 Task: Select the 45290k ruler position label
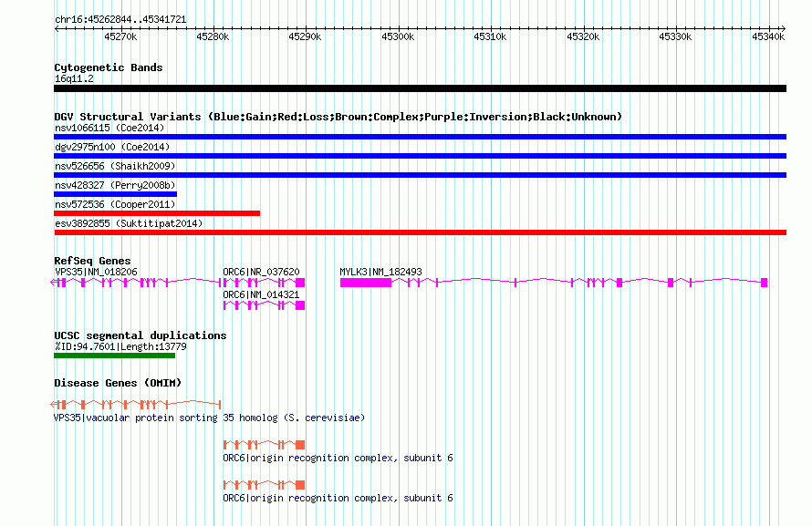pyautogui.click(x=305, y=36)
